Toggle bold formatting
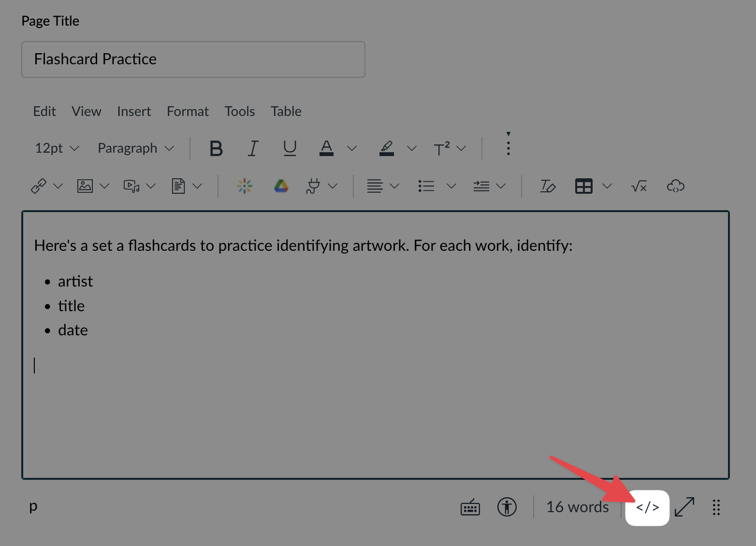This screenshot has width=756, height=546. 216,148
